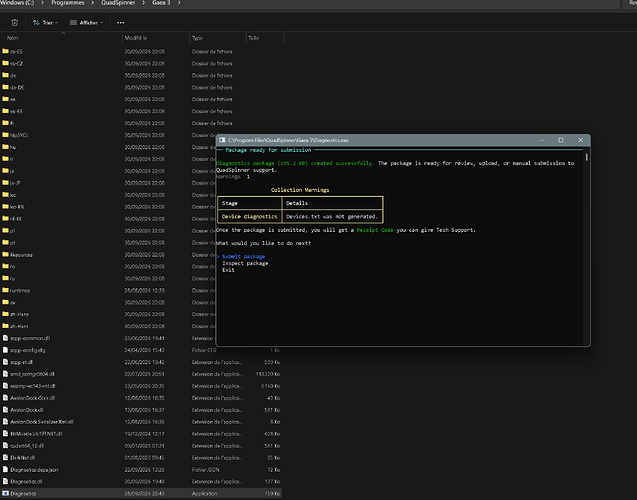This screenshot has height=500, width=637.
Task: Click the Application type cell of Diagnostics
Action: [204, 494]
